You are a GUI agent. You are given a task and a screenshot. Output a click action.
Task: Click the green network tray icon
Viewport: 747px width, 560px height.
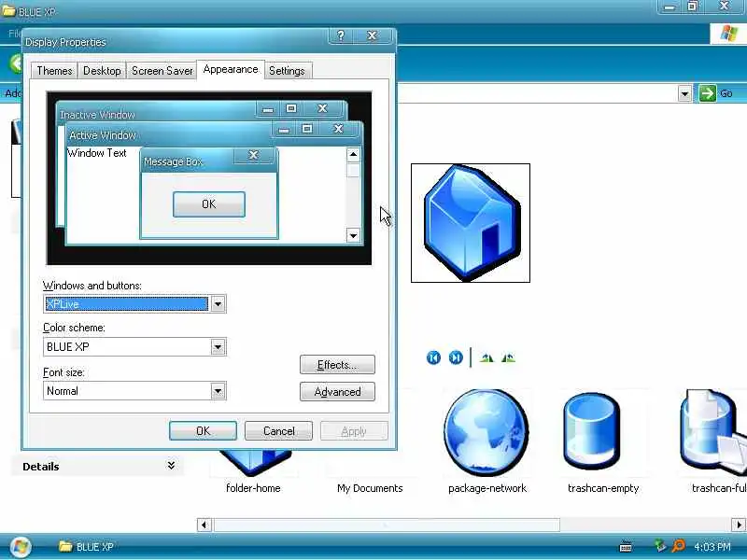(660, 546)
